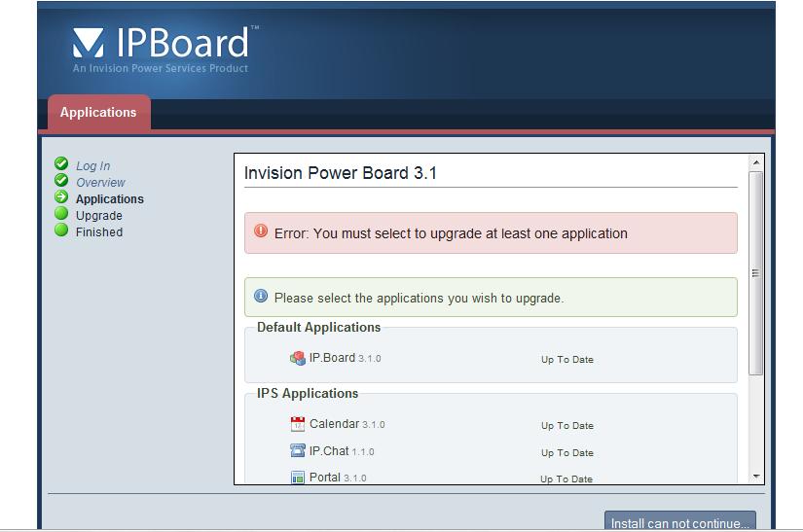Select the Upgrade step label
Screen dimensions: 803x532
[99, 215]
